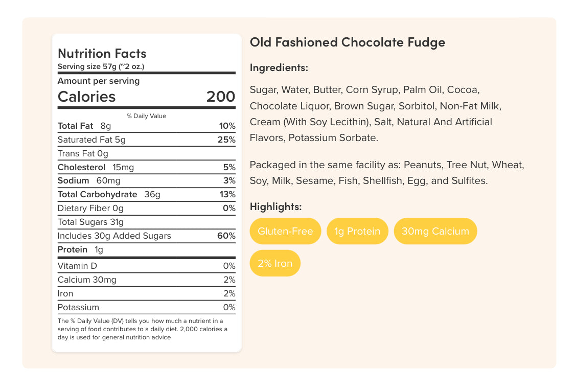Select the 2% Iron highlight badge
The width and height of the screenshot is (576, 392).
[x=275, y=263]
